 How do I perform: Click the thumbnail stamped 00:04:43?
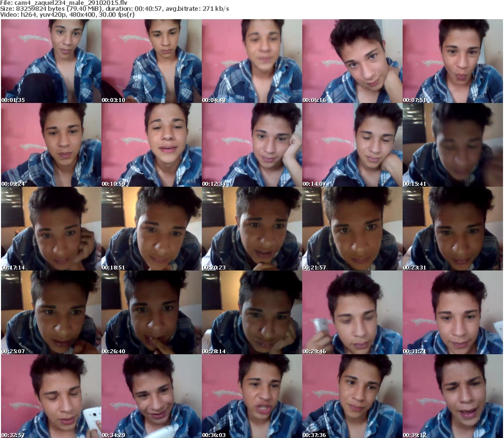coord(252,61)
